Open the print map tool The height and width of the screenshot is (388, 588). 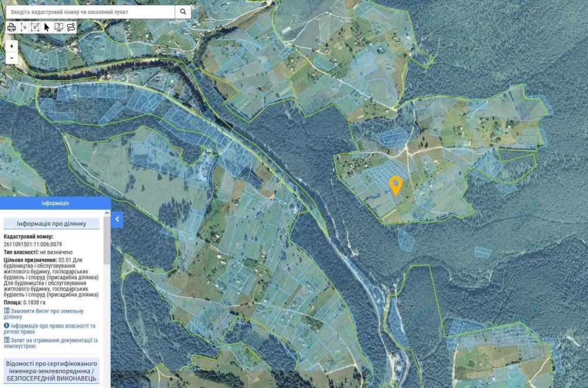pos(12,28)
